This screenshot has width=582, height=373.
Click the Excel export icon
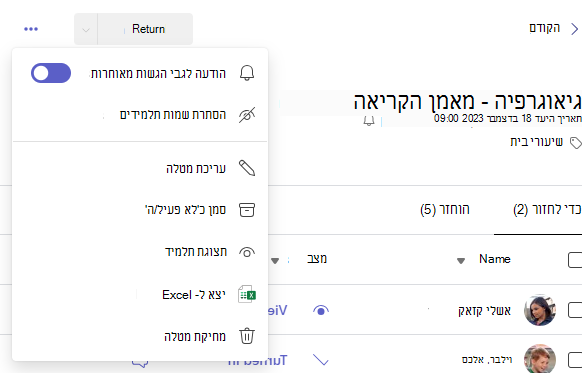(x=247, y=295)
